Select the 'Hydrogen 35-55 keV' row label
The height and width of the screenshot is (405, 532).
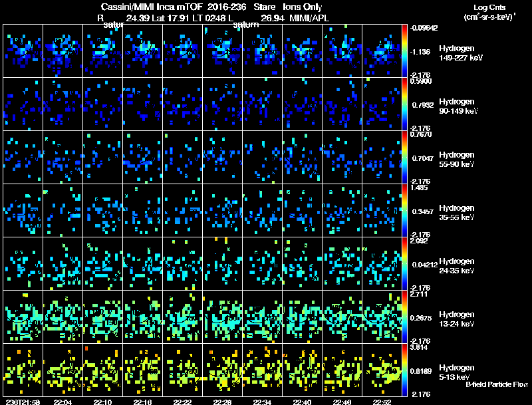(x=457, y=213)
